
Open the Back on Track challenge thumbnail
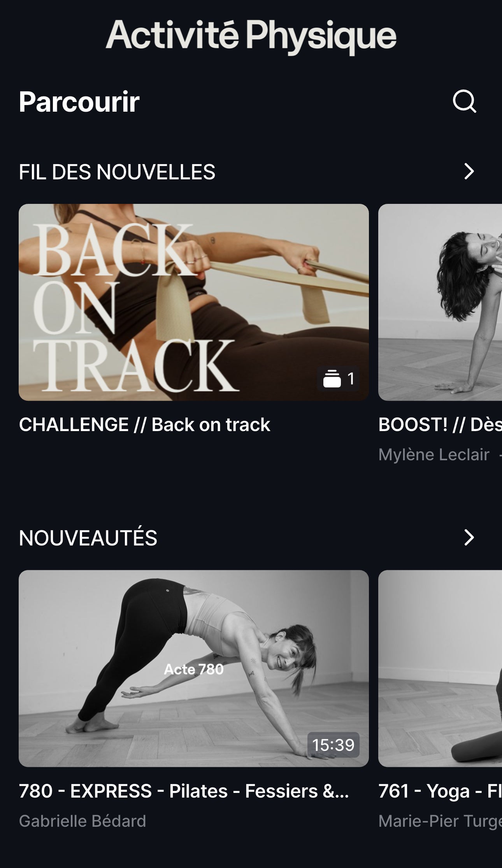click(x=194, y=302)
